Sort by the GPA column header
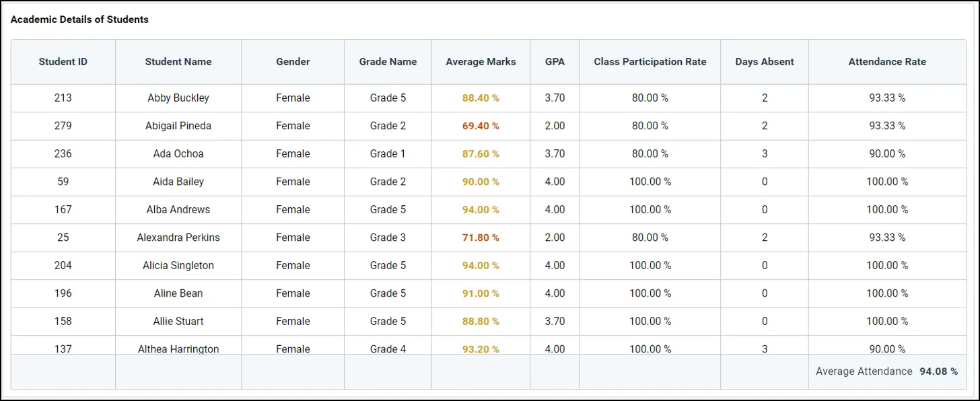Screen dimensions: 980x401 pyautogui.click(x=554, y=61)
